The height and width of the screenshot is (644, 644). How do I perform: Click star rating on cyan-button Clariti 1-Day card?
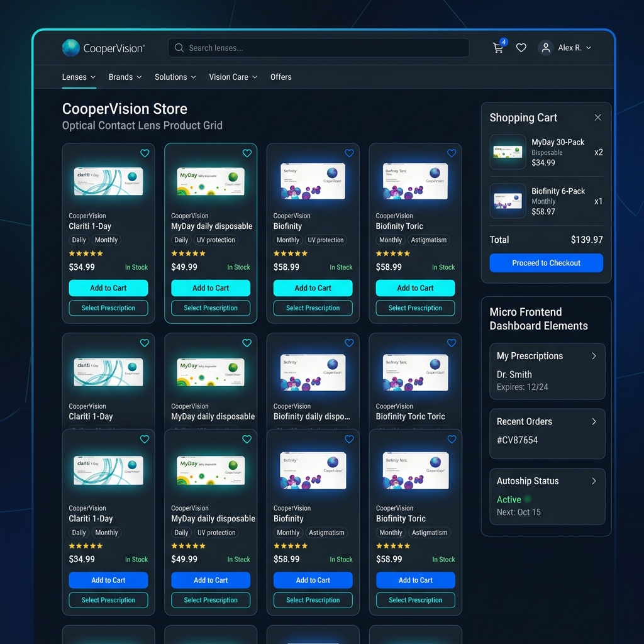(x=86, y=253)
